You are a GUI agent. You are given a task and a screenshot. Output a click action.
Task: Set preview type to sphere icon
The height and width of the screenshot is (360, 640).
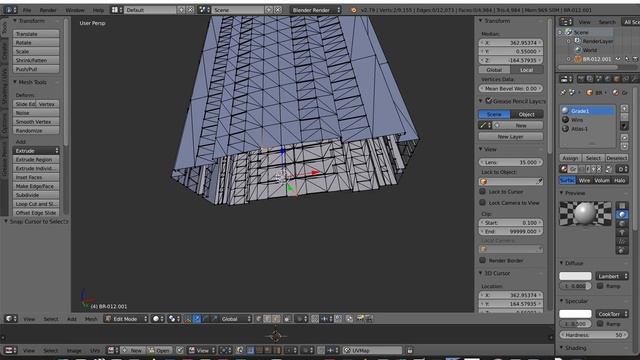point(622,215)
